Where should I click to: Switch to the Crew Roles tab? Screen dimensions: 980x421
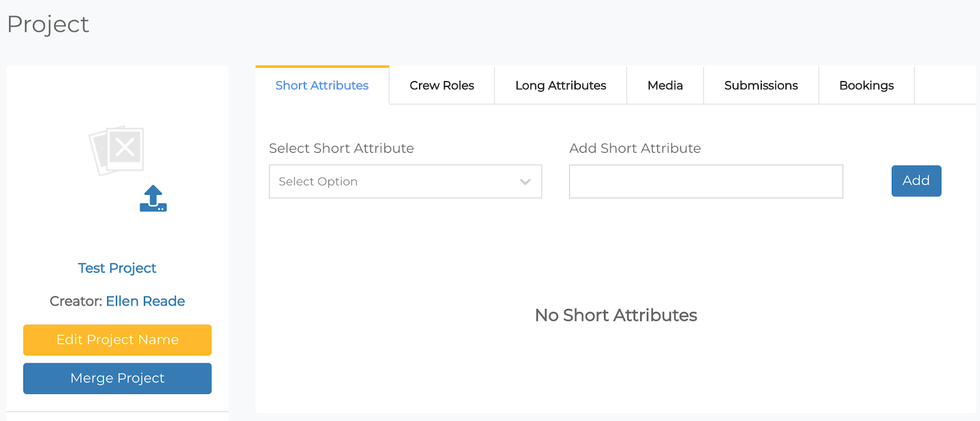(x=442, y=86)
